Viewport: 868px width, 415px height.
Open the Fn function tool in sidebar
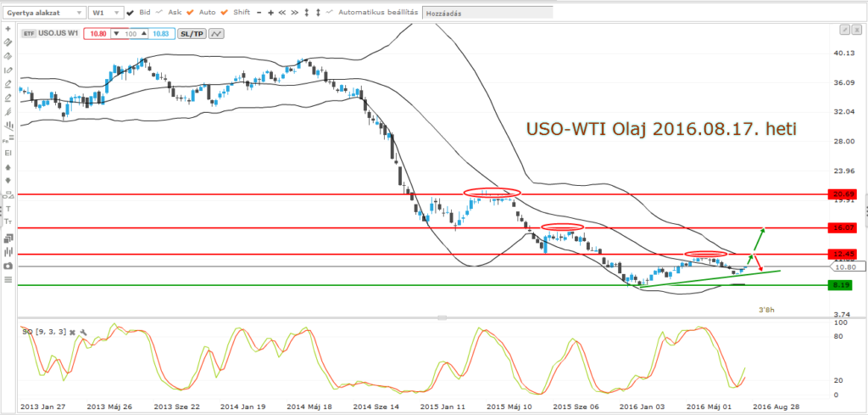[8, 140]
